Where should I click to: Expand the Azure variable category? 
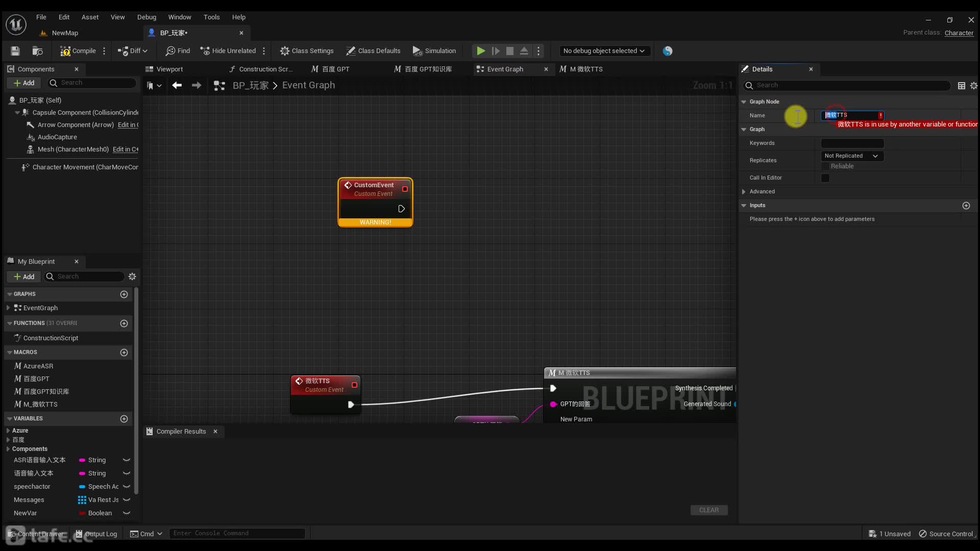pos(8,431)
